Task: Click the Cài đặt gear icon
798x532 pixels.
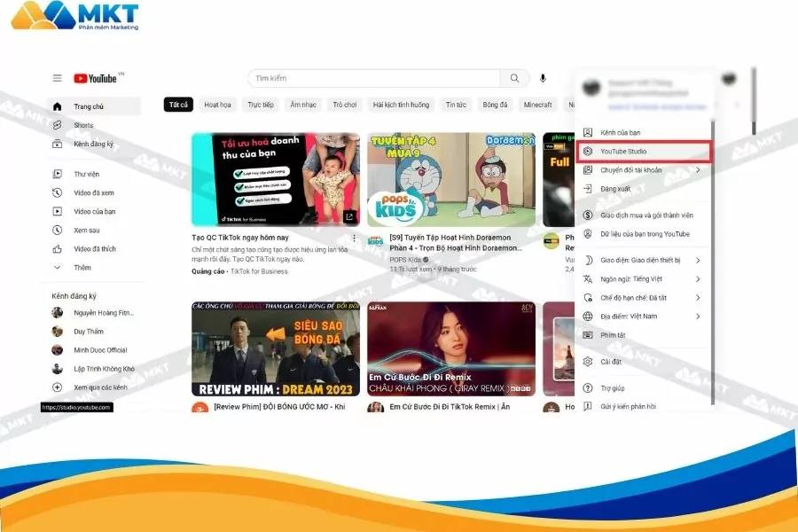Action: (x=588, y=362)
